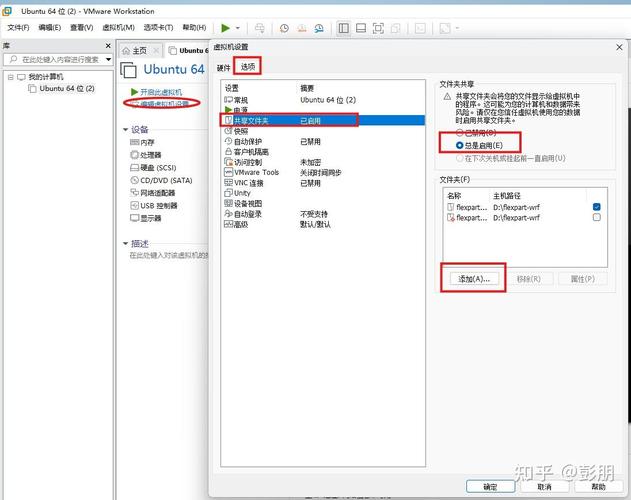Select the 总是启用(E) radio button

[x=460, y=145]
